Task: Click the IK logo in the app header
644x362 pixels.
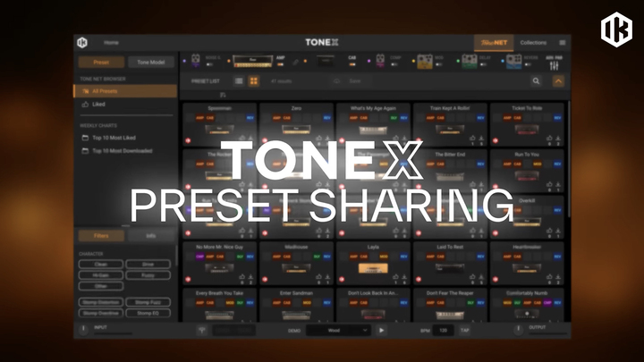Action: [x=82, y=42]
